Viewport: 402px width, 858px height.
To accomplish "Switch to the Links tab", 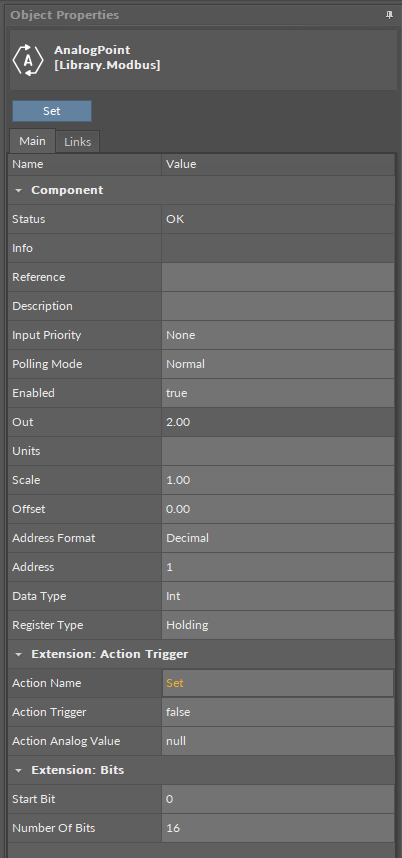I will click(x=78, y=142).
